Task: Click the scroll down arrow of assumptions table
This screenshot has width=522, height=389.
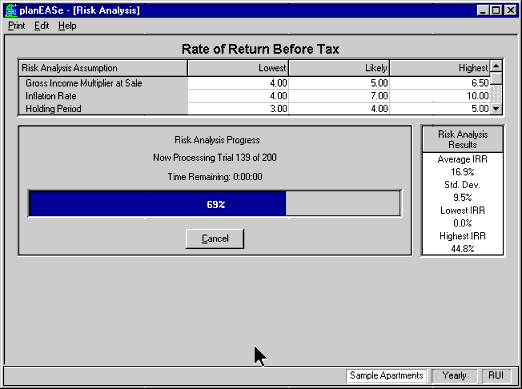Action: click(496, 108)
